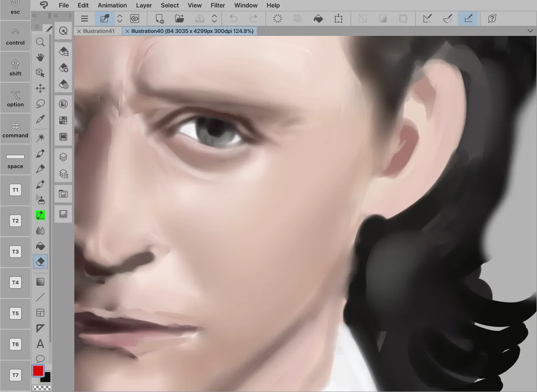The width and height of the screenshot is (537, 392).
Task: Select the red main color swatch
Action: (x=38, y=371)
